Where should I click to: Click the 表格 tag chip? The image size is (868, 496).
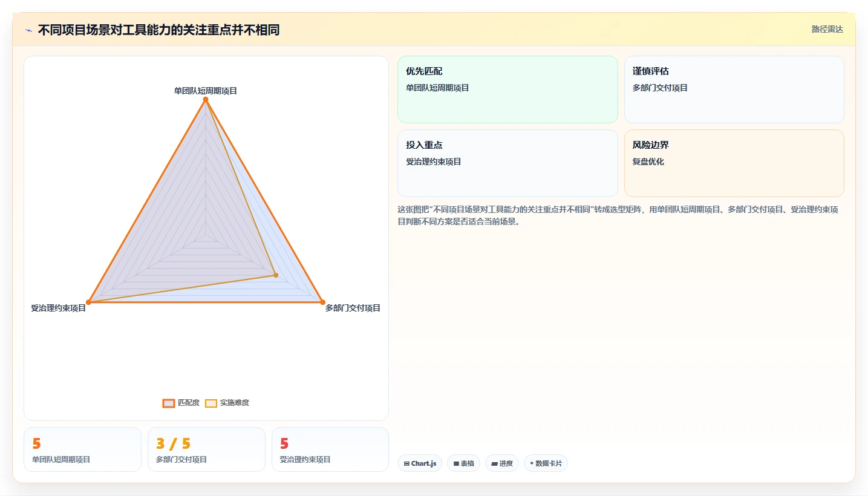click(x=464, y=463)
